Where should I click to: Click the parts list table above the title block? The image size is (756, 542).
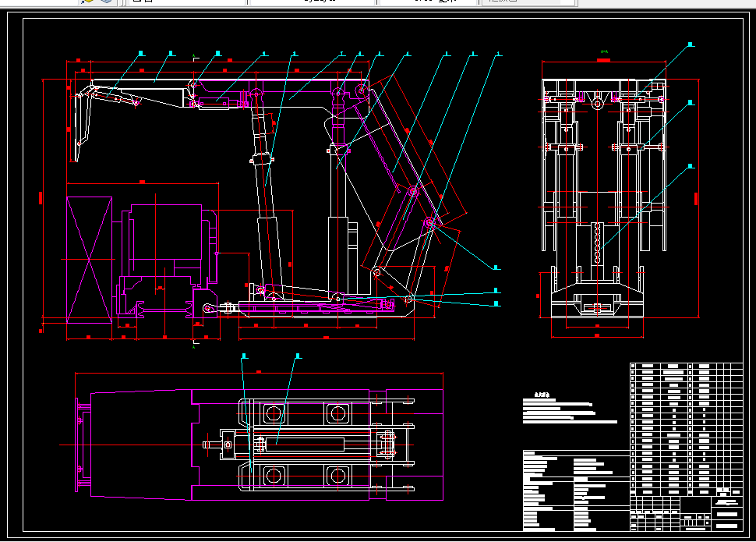(x=686, y=429)
